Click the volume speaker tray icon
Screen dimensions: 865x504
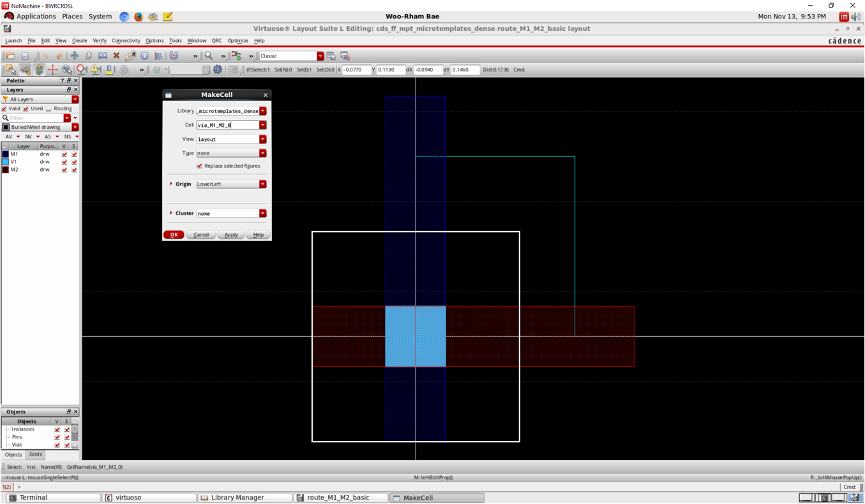pyautogui.click(x=856, y=17)
